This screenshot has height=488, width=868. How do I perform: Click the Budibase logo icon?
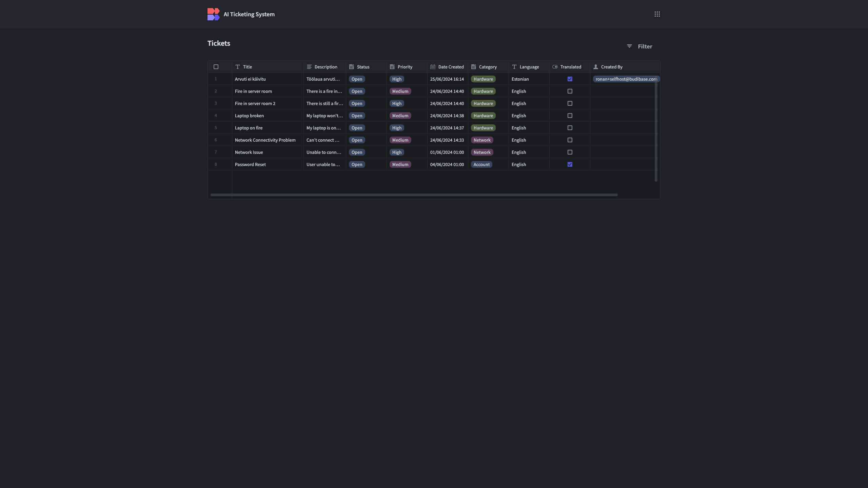[213, 14]
